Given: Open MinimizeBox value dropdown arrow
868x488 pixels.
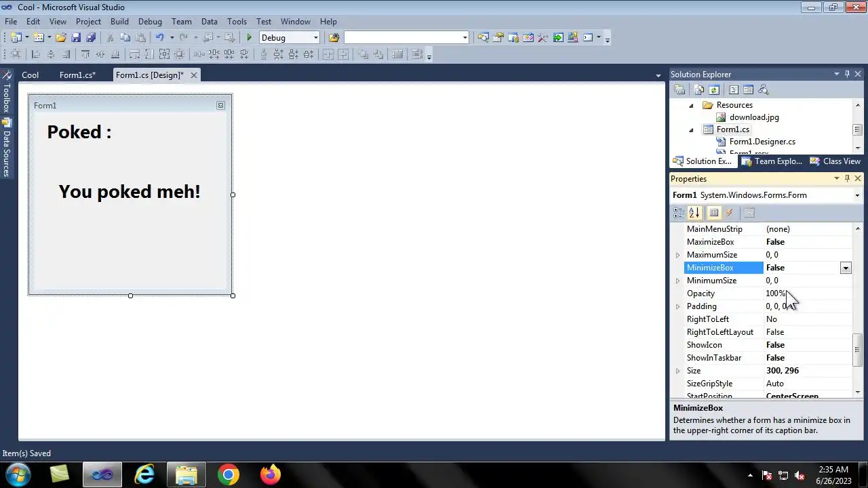Looking at the screenshot, I should (846, 268).
